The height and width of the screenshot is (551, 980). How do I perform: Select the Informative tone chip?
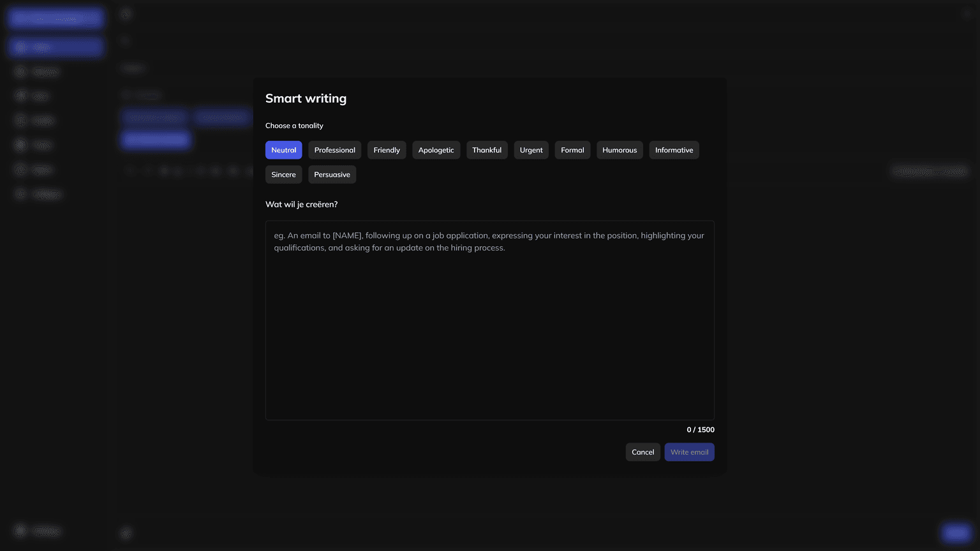tap(674, 150)
